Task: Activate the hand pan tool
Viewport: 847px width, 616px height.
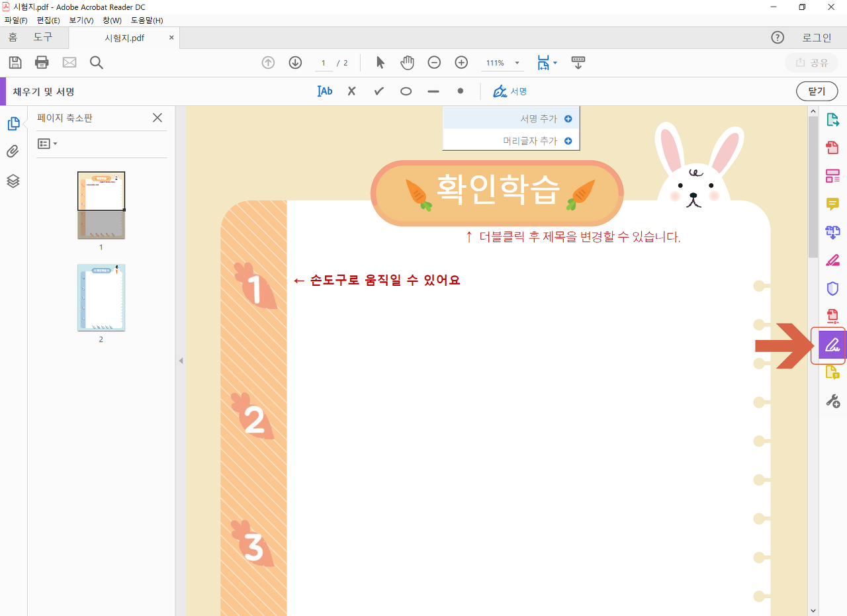Action: (407, 63)
